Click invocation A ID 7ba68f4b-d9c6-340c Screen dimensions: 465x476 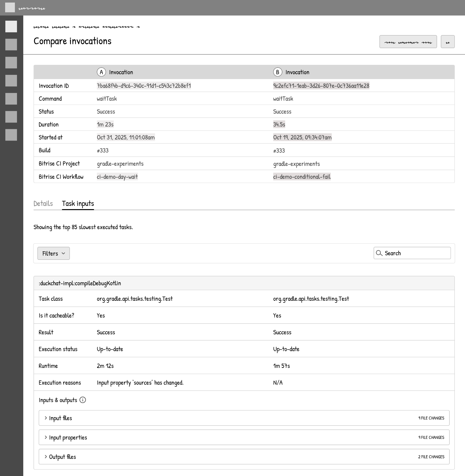pyautogui.click(x=144, y=86)
